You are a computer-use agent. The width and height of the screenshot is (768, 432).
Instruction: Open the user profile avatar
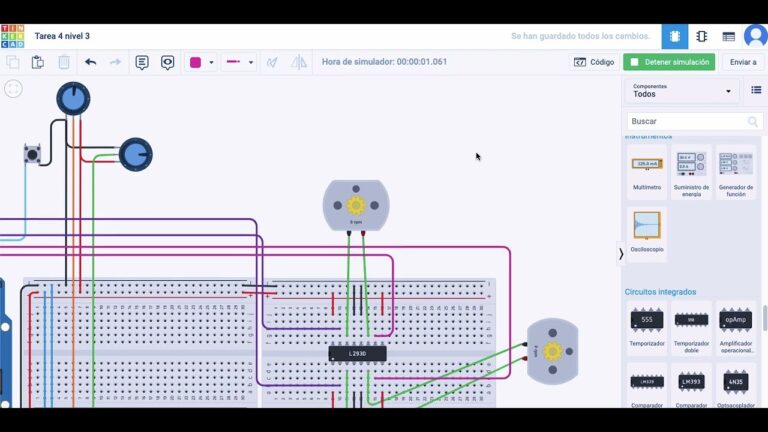pos(756,36)
